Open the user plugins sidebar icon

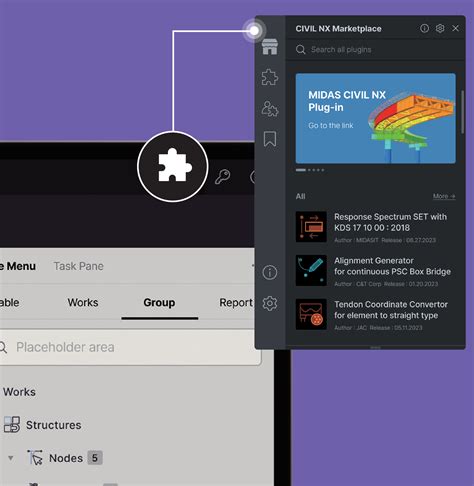pos(270,108)
